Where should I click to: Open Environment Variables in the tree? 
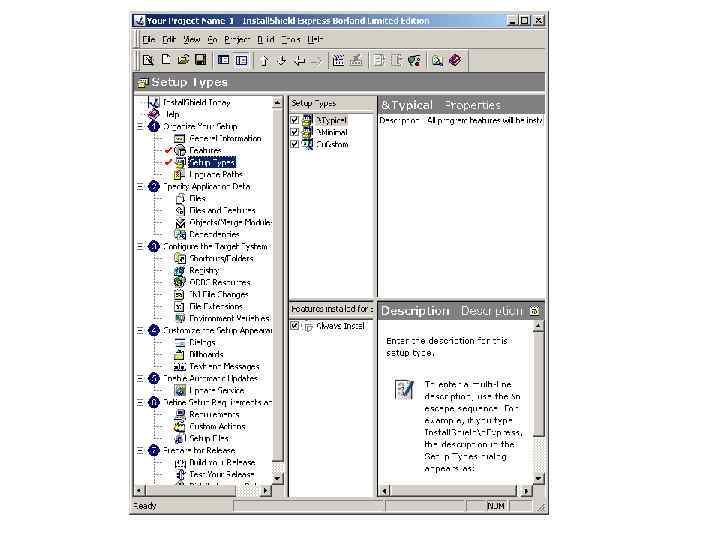pyautogui.click(x=229, y=318)
